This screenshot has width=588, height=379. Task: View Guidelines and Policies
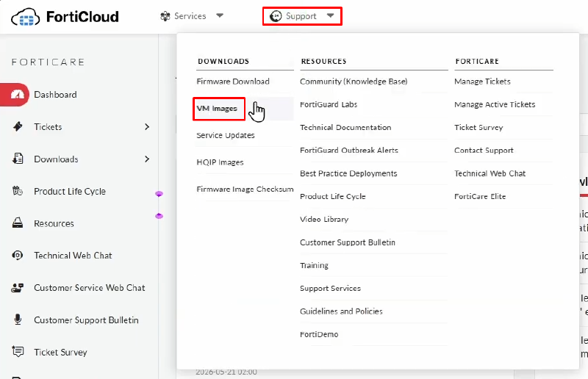(x=341, y=311)
